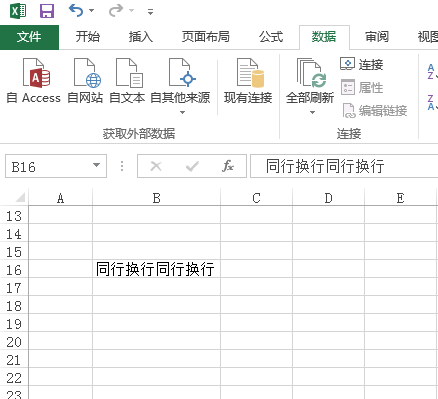Open the 页面布局 tab

click(205, 37)
